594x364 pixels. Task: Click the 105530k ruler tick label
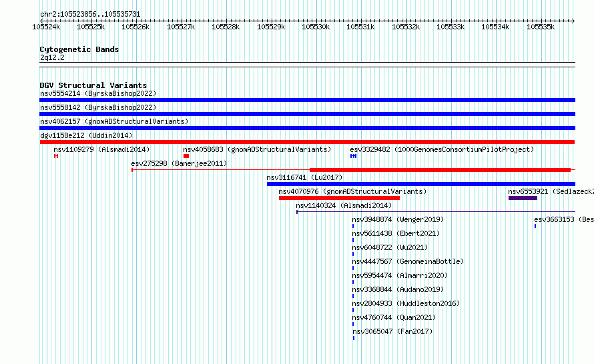coord(316,27)
